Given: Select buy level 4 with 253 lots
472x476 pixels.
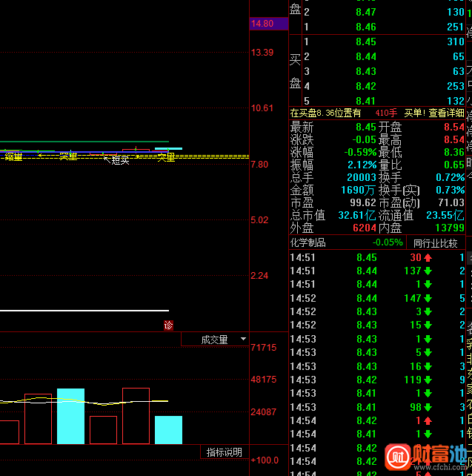Looking at the screenshot, I should 384,86.
